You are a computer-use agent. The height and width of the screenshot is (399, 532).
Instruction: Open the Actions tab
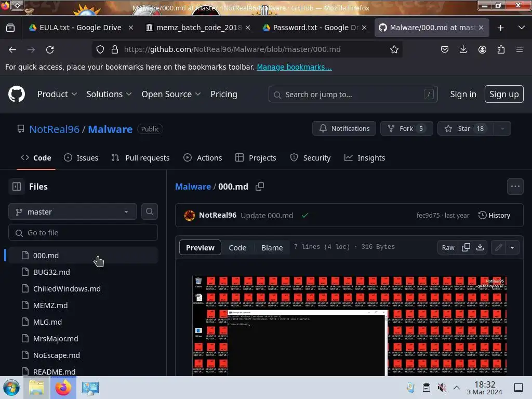[203, 158]
